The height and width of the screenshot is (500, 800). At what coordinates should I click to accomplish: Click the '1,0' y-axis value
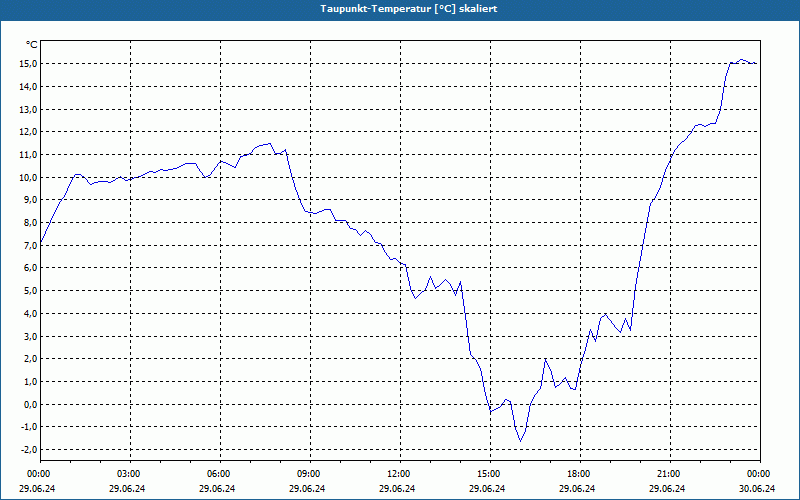click(30, 382)
